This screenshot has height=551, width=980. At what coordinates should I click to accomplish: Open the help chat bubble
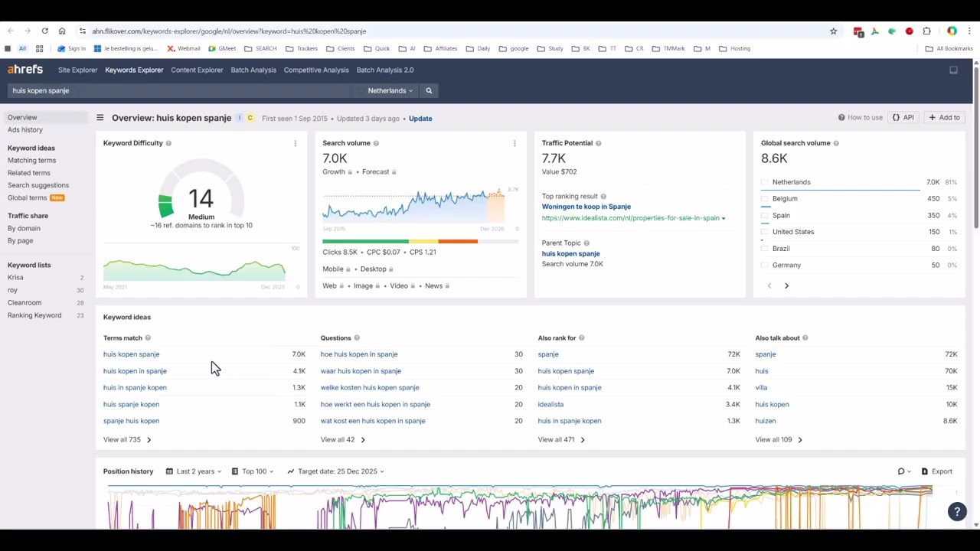click(957, 512)
